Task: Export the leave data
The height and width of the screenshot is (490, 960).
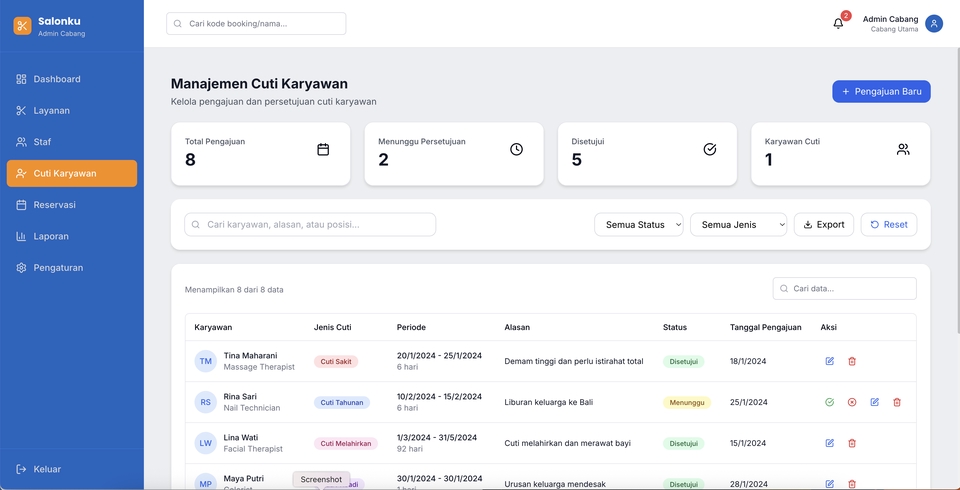Action: pyautogui.click(x=824, y=225)
